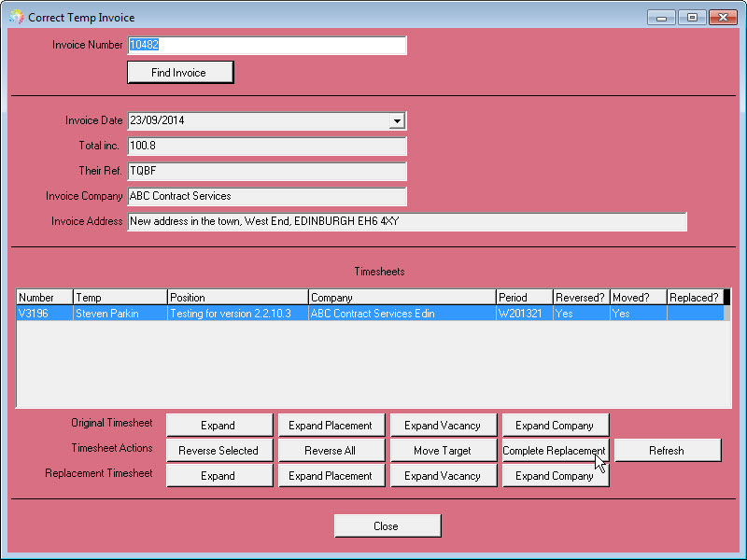Click the 'Testing for version 2.2.10.3' cell

[x=238, y=314]
